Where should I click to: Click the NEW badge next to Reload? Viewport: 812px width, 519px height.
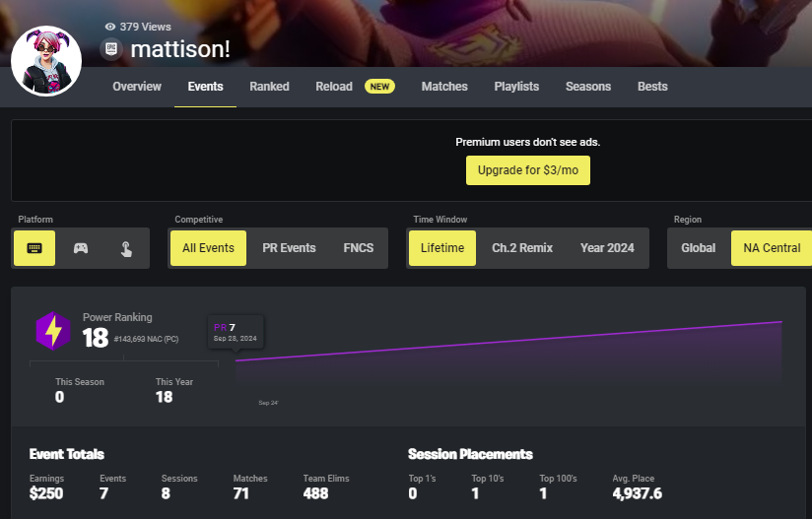coord(379,87)
